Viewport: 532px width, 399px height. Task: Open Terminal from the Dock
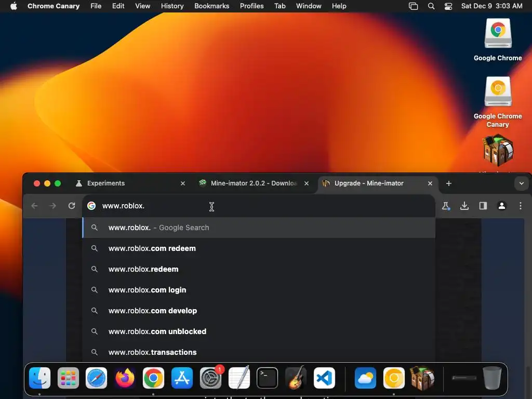pyautogui.click(x=268, y=378)
